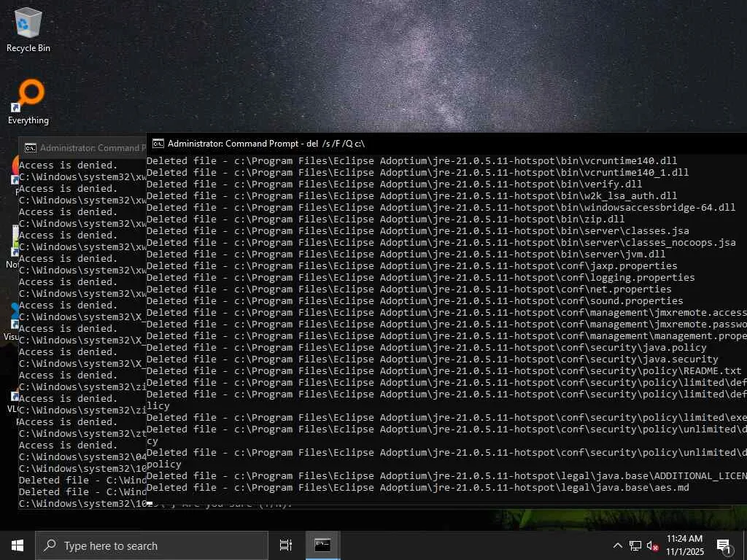Click the line ending with verify.dll

(x=394, y=184)
